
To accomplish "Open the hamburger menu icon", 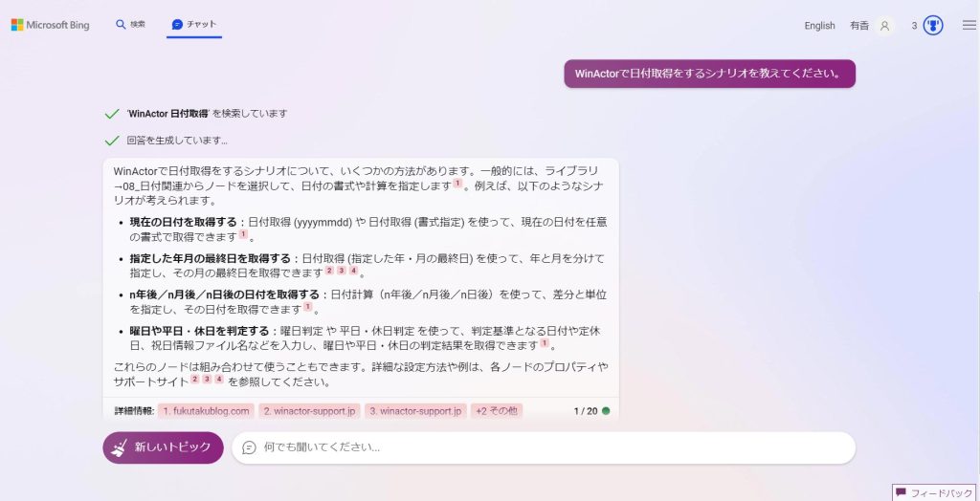I will 969,25.
